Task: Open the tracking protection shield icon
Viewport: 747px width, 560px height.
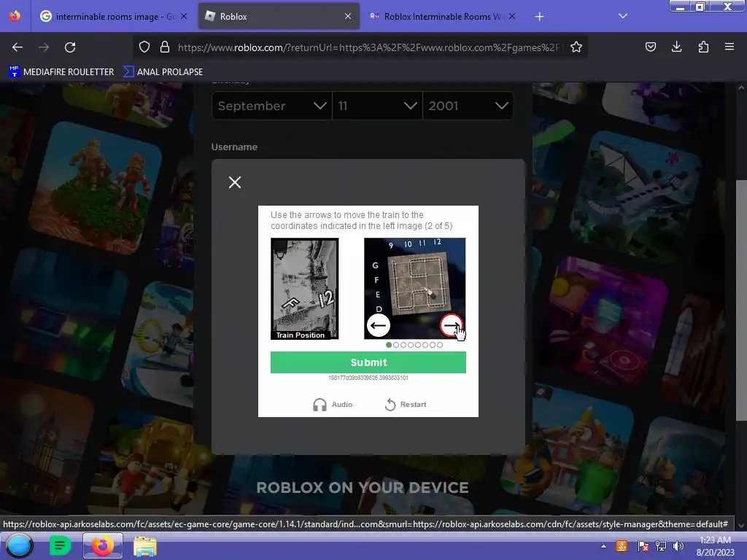Action: point(144,47)
